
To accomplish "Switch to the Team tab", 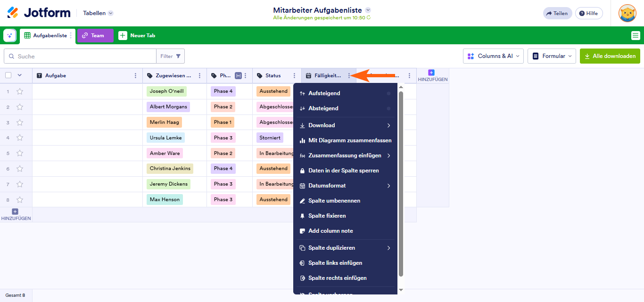I will (x=95, y=35).
